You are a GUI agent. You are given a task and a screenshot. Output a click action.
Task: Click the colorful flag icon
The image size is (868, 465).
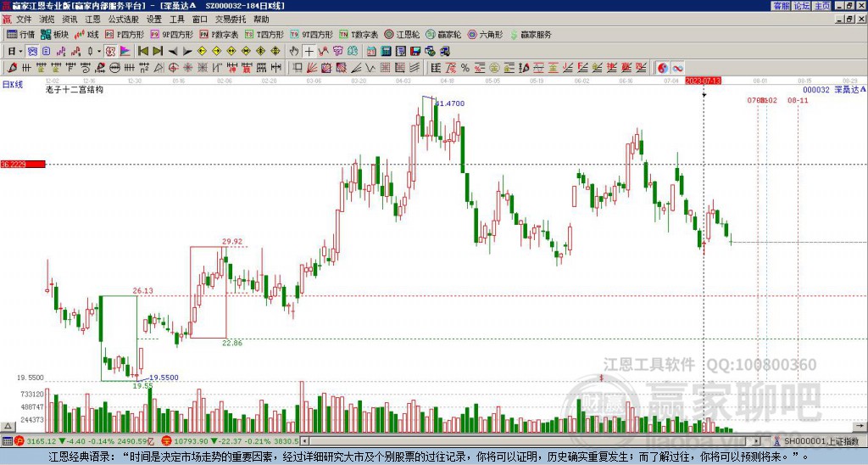tap(125, 52)
